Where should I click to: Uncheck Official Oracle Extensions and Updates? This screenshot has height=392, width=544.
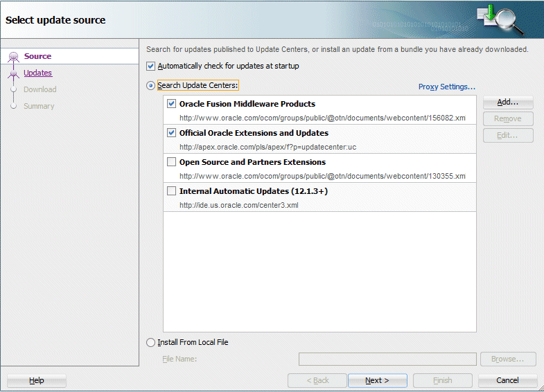171,133
